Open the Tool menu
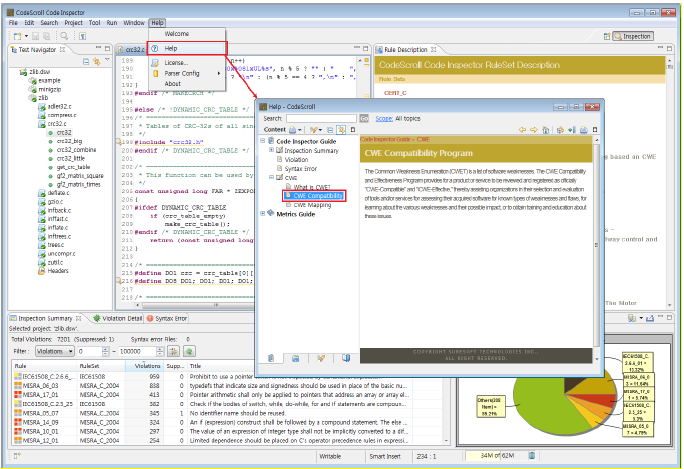The image size is (684, 469). click(94, 23)
